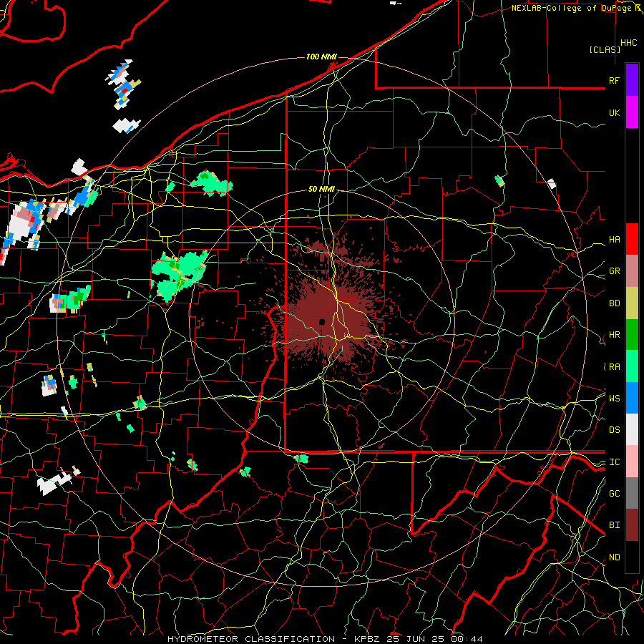Click the HHC product code label
Image resolution: width=644 pixels, height=644 pixels.
(629, 43)
